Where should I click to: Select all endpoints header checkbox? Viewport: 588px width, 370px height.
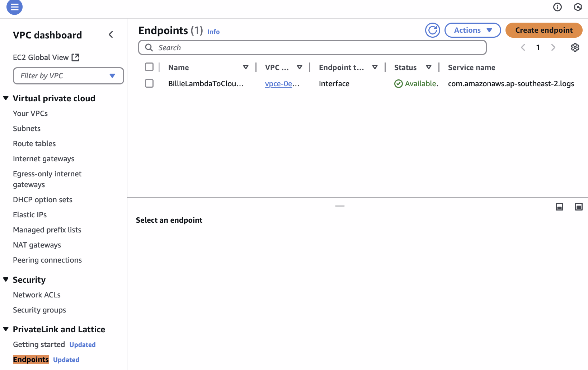tap(149, 67)
